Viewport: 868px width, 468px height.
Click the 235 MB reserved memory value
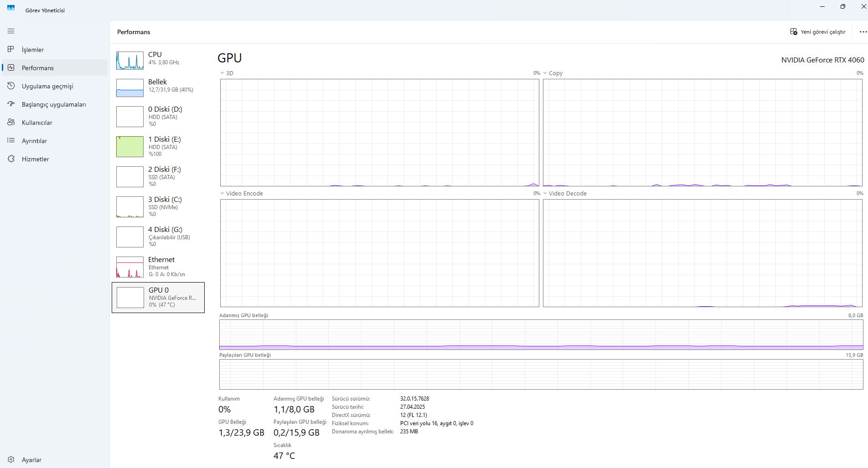[409, 431]
